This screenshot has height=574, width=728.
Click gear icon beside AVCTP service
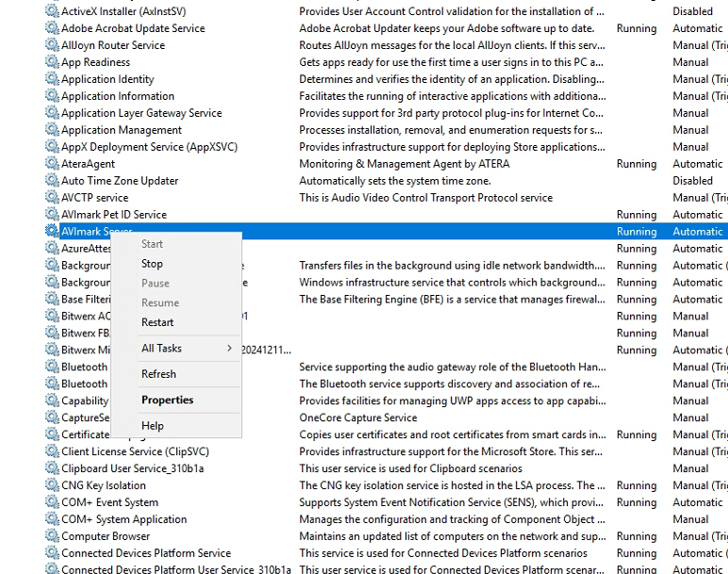tap(52, 197)
